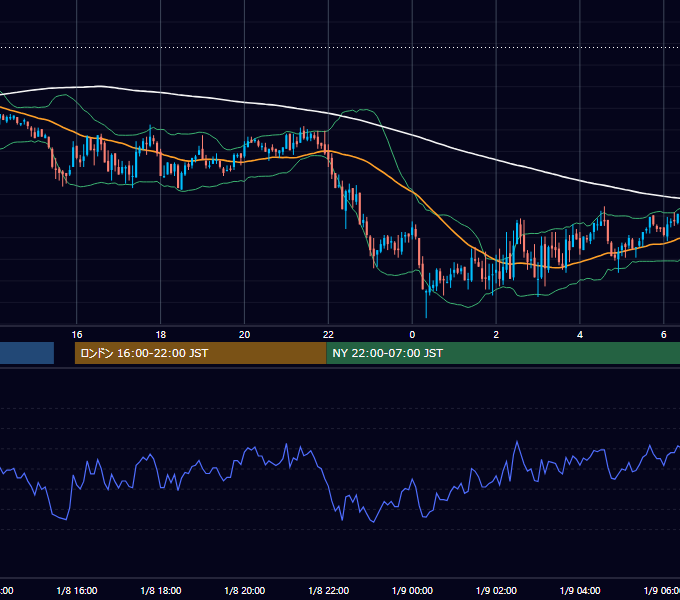This screenshot has height=600, width=680.
Task: Click the '0' hour label on upper axis
Action: click(x=412, y=335)
